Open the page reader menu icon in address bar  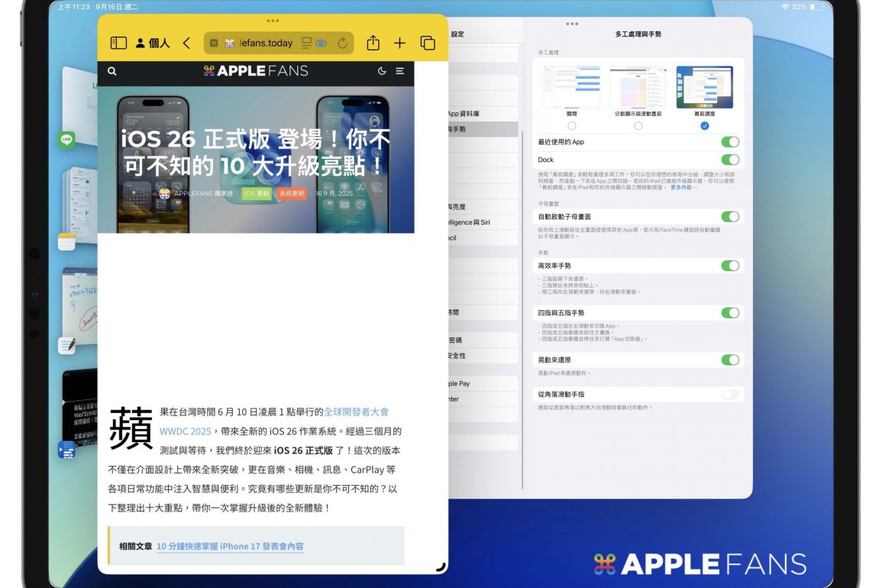(307, 44)
